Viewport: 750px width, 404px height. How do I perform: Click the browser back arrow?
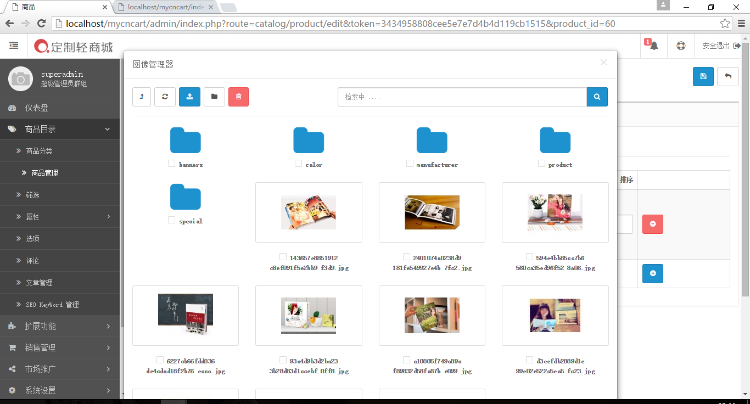[x=10, y=23]
